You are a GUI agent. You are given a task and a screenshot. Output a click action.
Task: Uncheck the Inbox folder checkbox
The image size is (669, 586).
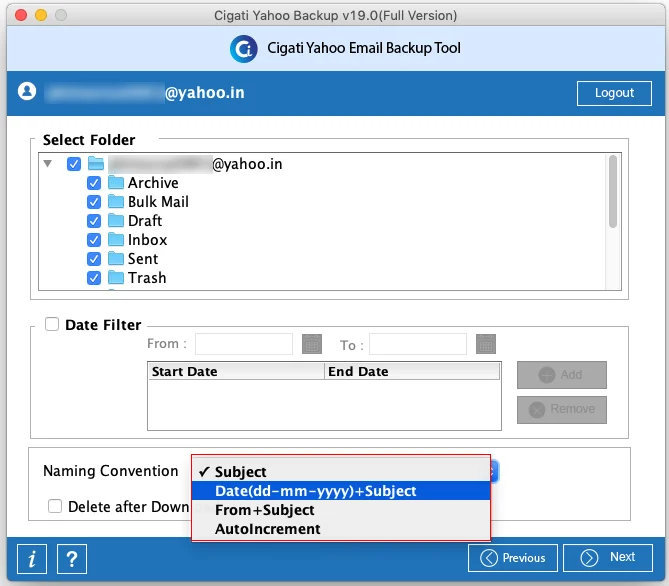click(x=94, y=240)
